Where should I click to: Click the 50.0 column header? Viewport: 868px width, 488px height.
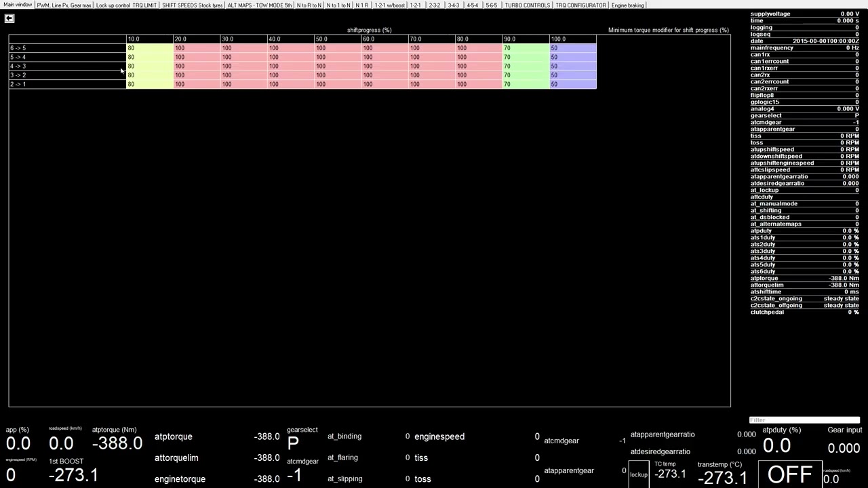[x=338, y=39]
